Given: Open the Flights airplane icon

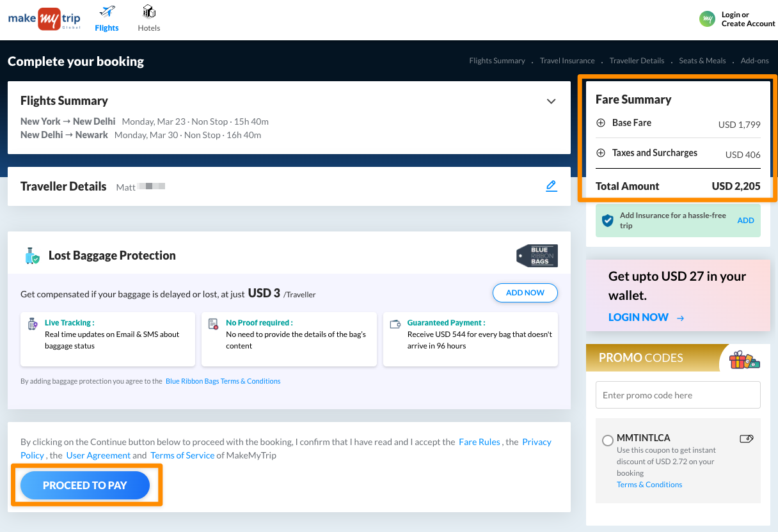Looking at the screenshot, I should (x=107, y=12).
